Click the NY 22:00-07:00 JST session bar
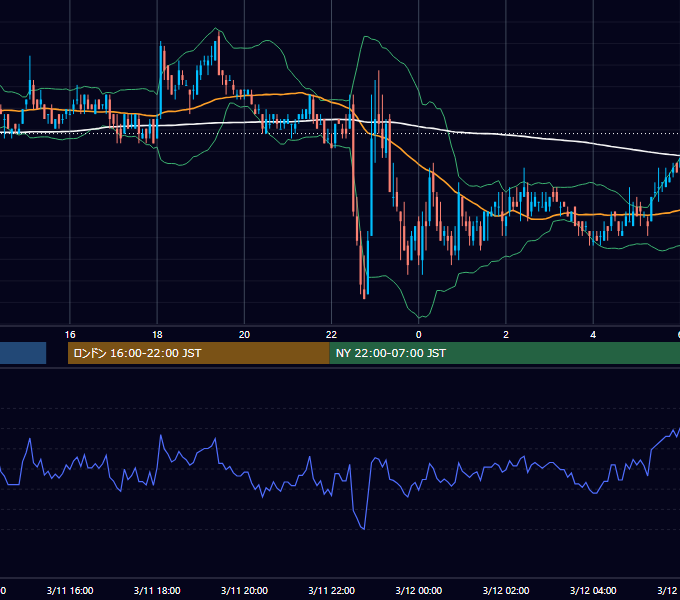680x600 pixels. 505,353
